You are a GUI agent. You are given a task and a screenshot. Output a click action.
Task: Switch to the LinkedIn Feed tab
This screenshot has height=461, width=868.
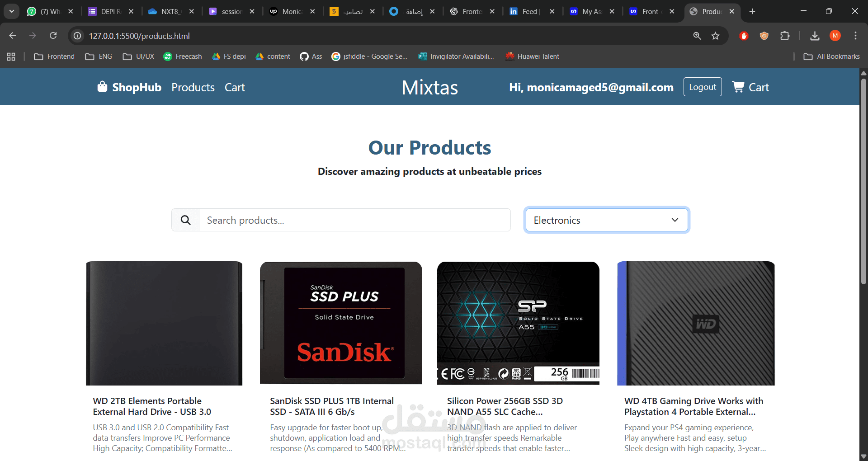[x=525, y=11]
